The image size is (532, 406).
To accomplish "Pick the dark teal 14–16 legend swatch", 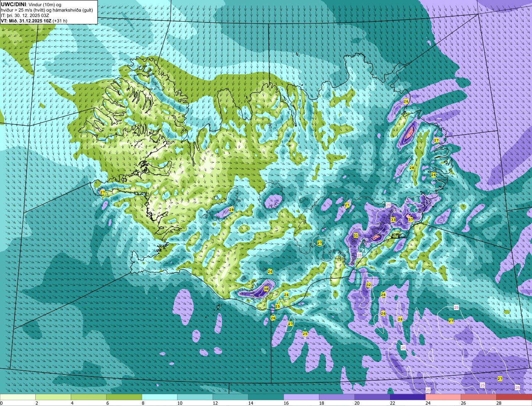I will pyautogui.click(x=266, y=397).
